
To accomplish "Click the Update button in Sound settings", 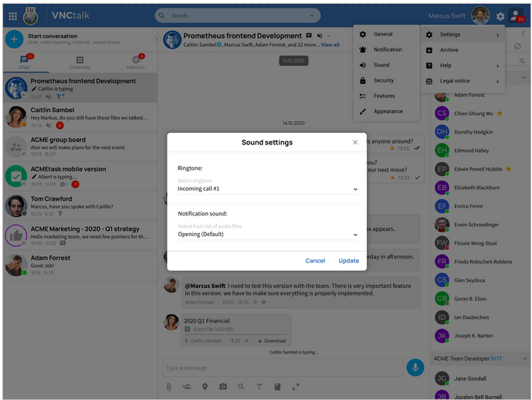I will tap(348, 260).
